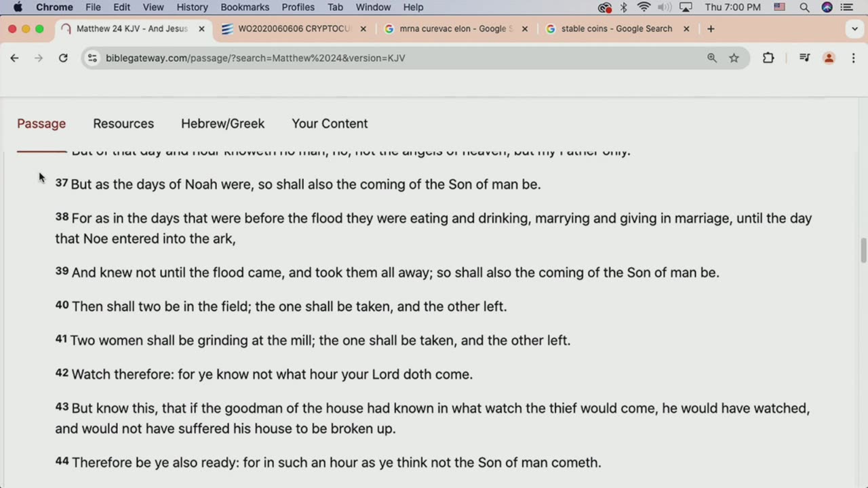Switch to the Matthew 24 KJV tab
The image size is (868, 488).
click(x=132, y=29)
